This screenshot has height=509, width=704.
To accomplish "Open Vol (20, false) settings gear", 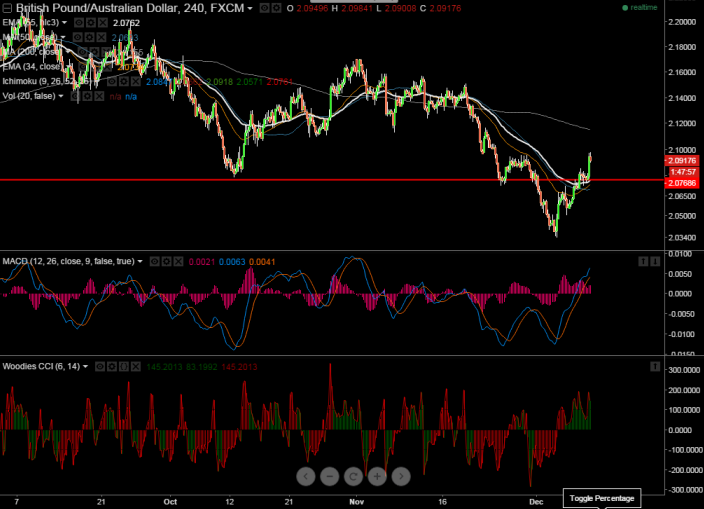I will 88,96.
